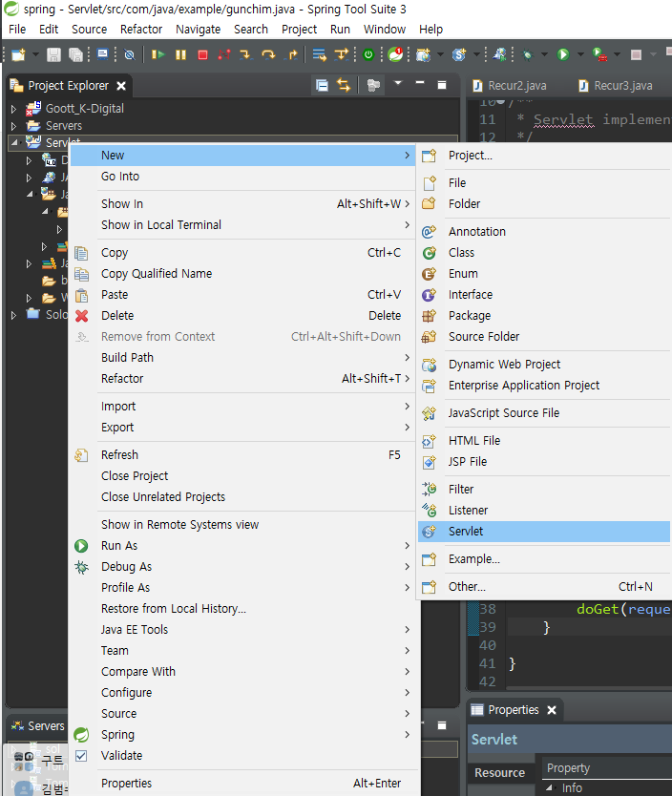The height and width of the screenshot is (796, 672).
Task: Click the Suspend (pause) debug icon
Action: click(180, 54)
